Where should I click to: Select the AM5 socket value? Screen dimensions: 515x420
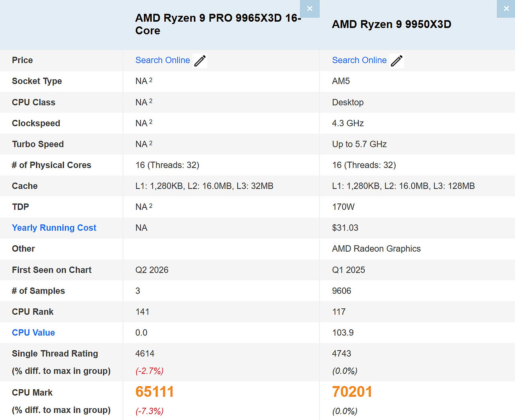341,81
